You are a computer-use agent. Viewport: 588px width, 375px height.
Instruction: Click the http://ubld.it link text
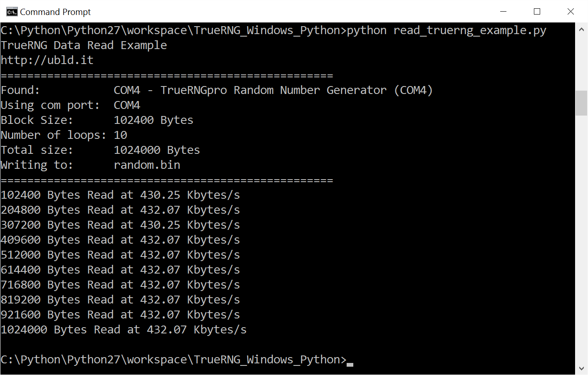pyautogui.click(x=47, y=60)
